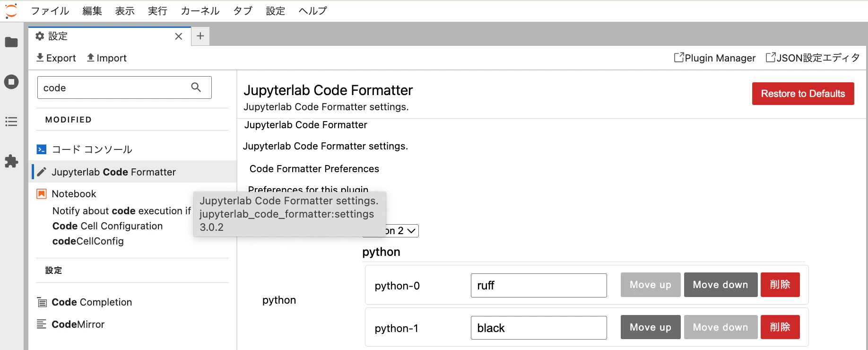The width and height of the screenshot is (868, 350).
Task: Open the 実行 menu
Action: [157, 10]
